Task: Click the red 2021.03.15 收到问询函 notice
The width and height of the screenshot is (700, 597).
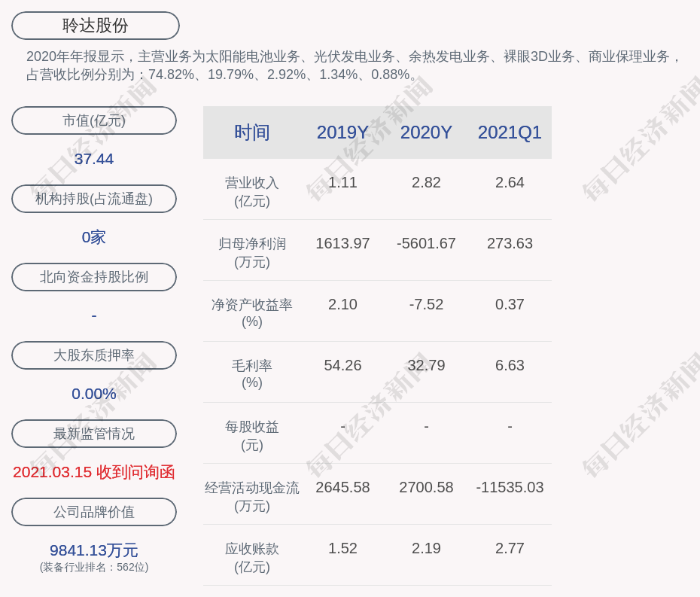Action: [94, 472]
